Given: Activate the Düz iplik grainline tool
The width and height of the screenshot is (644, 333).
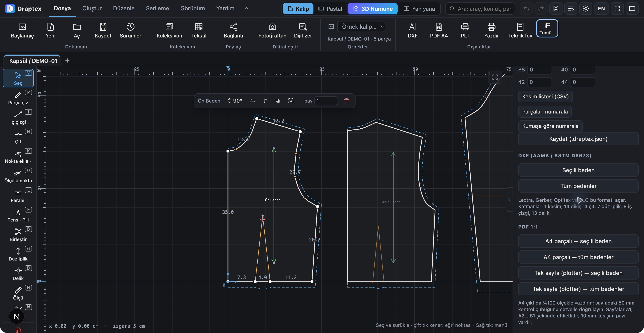Looking at the screenshot, I should (x=18, y=254).
